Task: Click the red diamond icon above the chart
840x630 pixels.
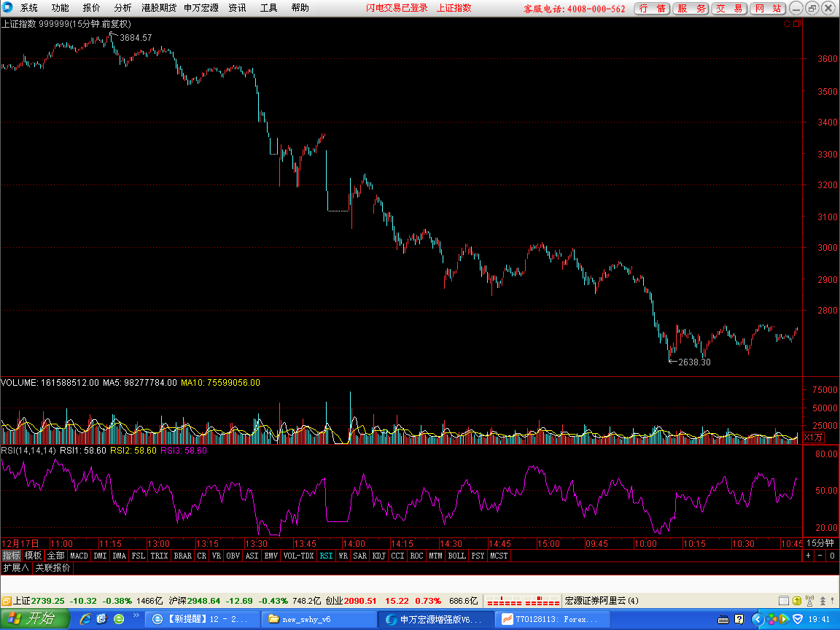Action: 787,23
